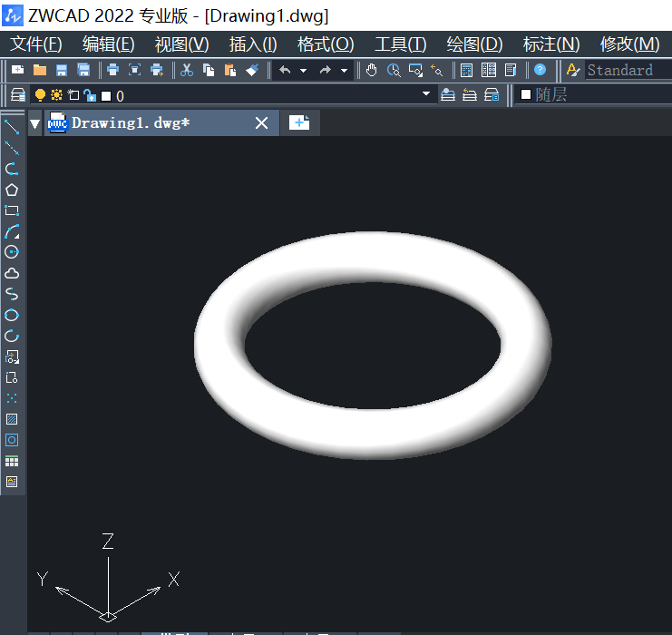The height and width of the screenshot is (635, 672).
Task: Select the Point tool
Action: 12,398
